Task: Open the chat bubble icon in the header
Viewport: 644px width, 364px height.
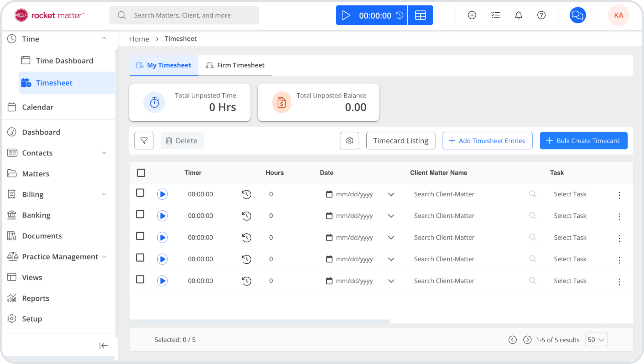Action: click(577, 15)
